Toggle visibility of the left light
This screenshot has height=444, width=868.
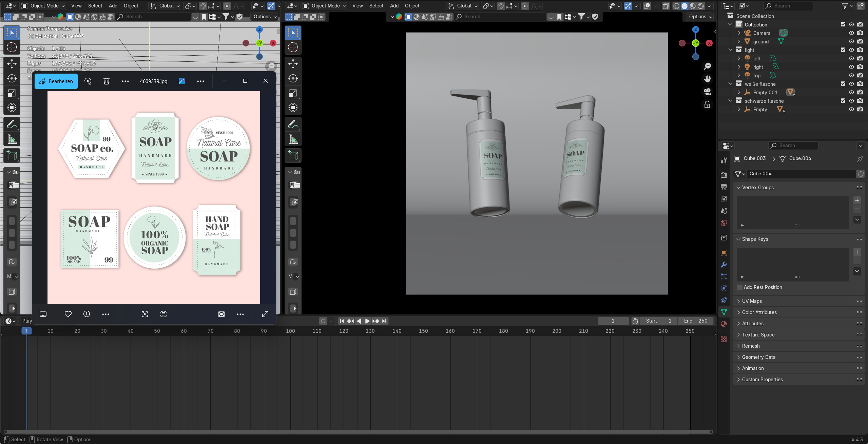(851, 58)
